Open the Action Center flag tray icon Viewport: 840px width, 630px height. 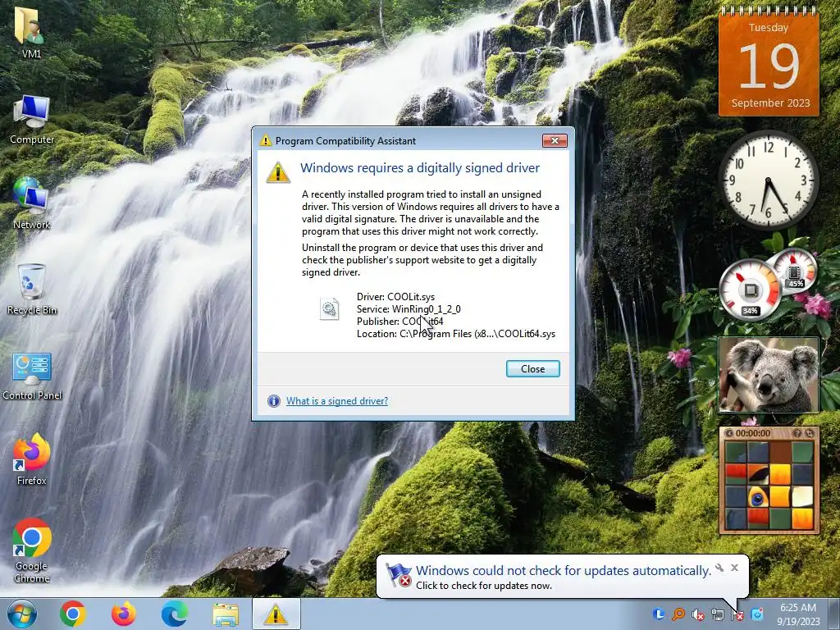[x=737, y=614]
